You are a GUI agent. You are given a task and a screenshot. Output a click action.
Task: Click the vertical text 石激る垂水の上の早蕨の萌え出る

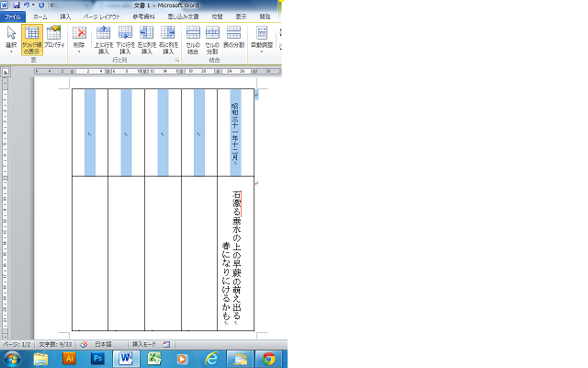pos(236,258)
